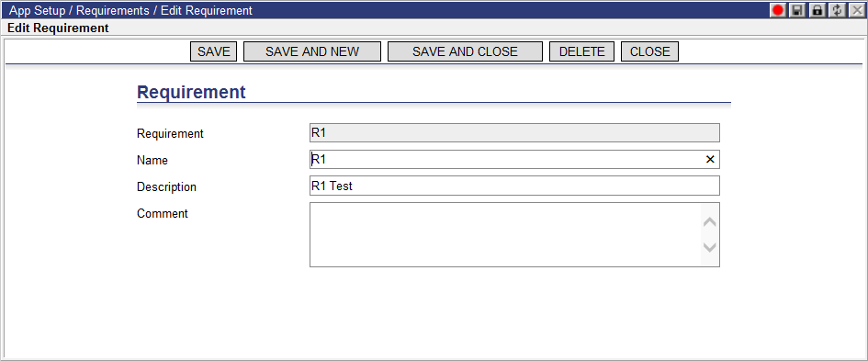Click the Comment box up arrow
The image size is (868, 361).
coord(710,222)
